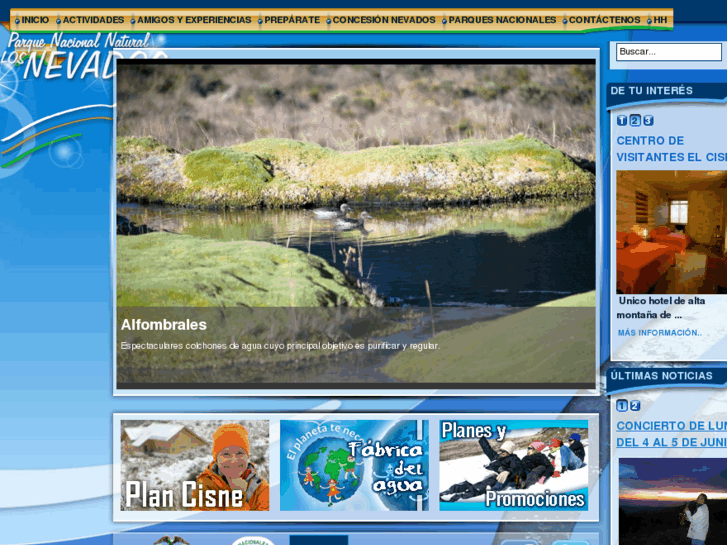The image size is (727, 545).
Task: Select page 1 in Últimas Noticias
Action: pos(622,406)
